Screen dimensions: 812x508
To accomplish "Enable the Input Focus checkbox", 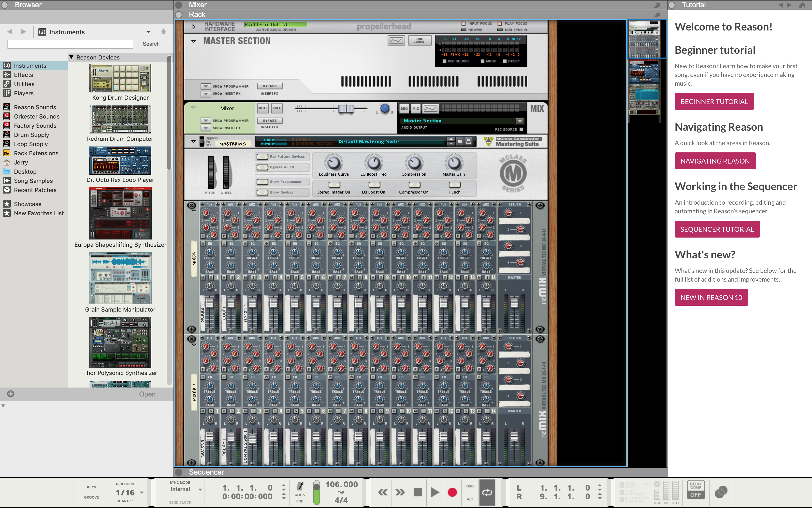I will (x=463, y=23).
